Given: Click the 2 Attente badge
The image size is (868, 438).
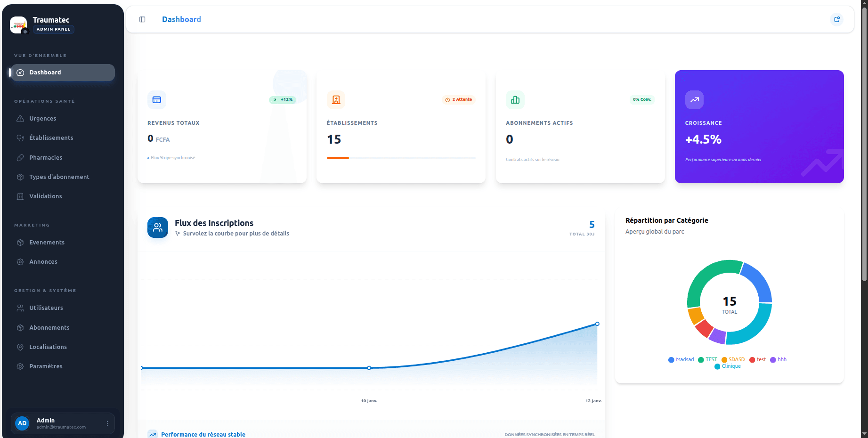Looking at the screenshot, I should click(459, 100).
